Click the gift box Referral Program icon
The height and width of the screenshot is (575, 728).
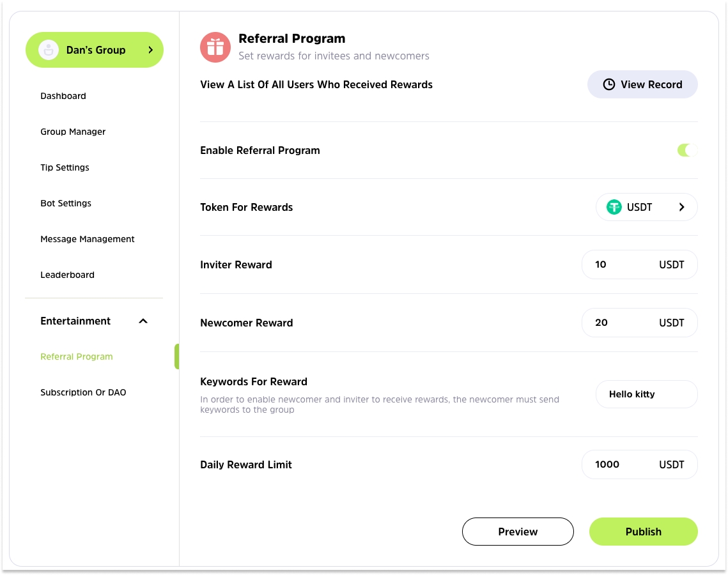[215, 47]
